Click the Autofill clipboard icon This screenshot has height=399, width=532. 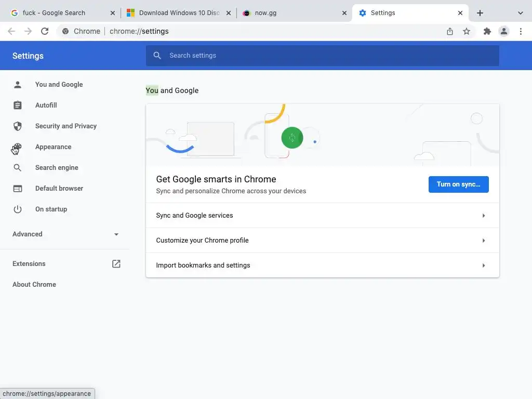18,105
